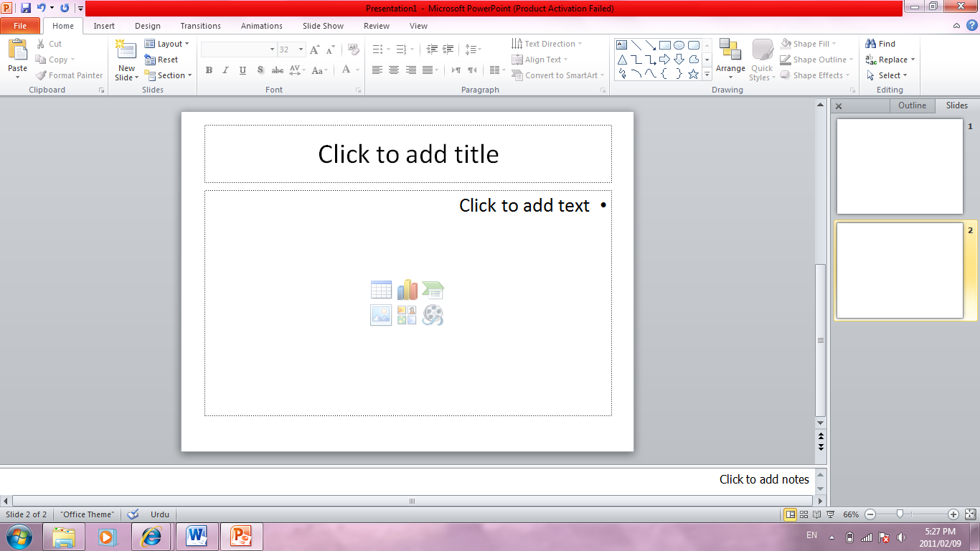Open Shape Effects dropdown
The width and height of the screenshot is (980, 551).
[x=816, y=75]
